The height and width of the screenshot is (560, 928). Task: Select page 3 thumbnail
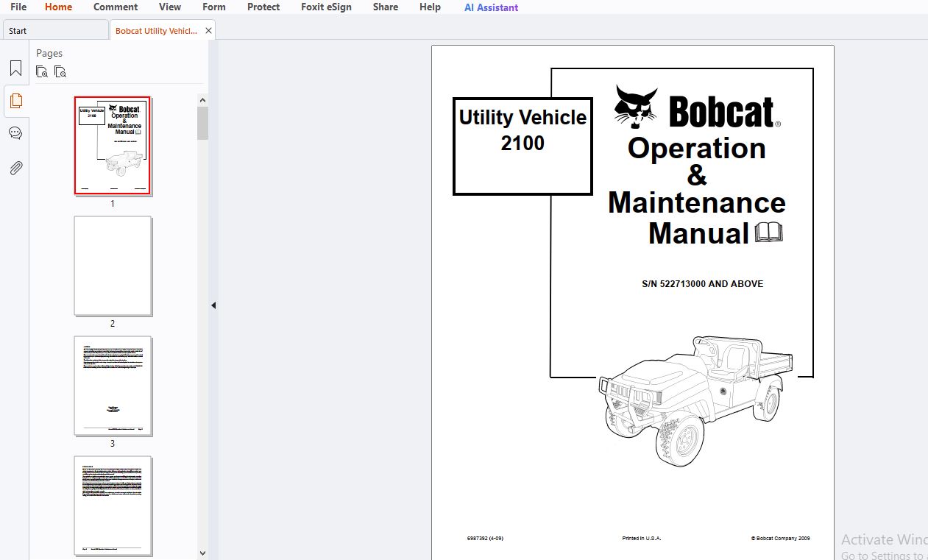[x=113, y=386]
